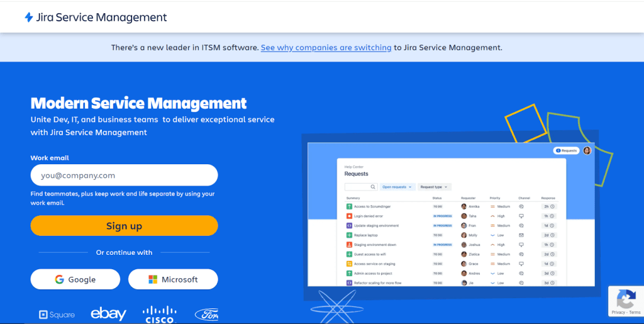Click the Microsoft four-square logo icon
Screen dimensions: 644x324
(153, 280)
